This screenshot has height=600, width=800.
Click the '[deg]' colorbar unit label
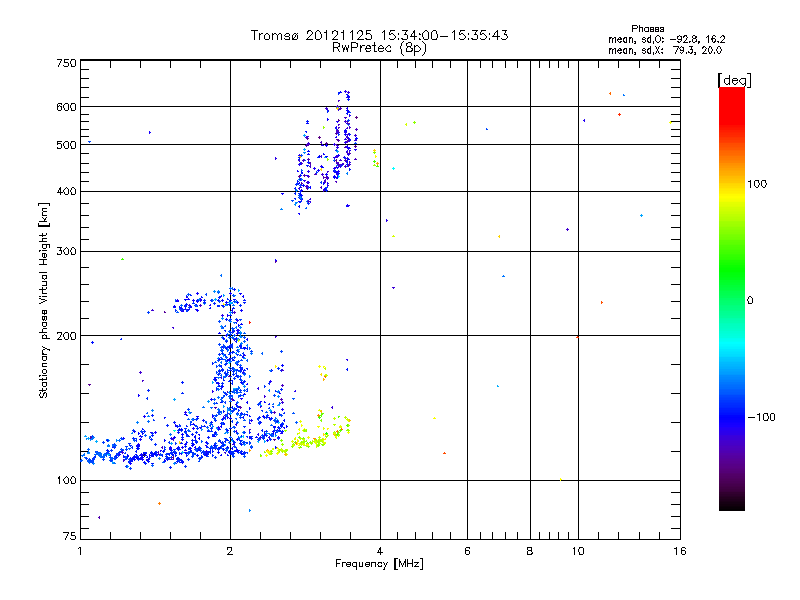click(x=734, y=80)
